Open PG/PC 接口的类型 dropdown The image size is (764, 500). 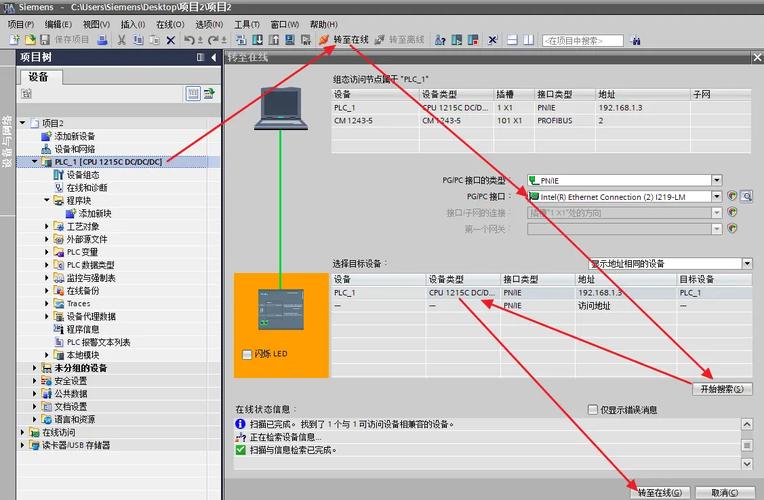716,180
